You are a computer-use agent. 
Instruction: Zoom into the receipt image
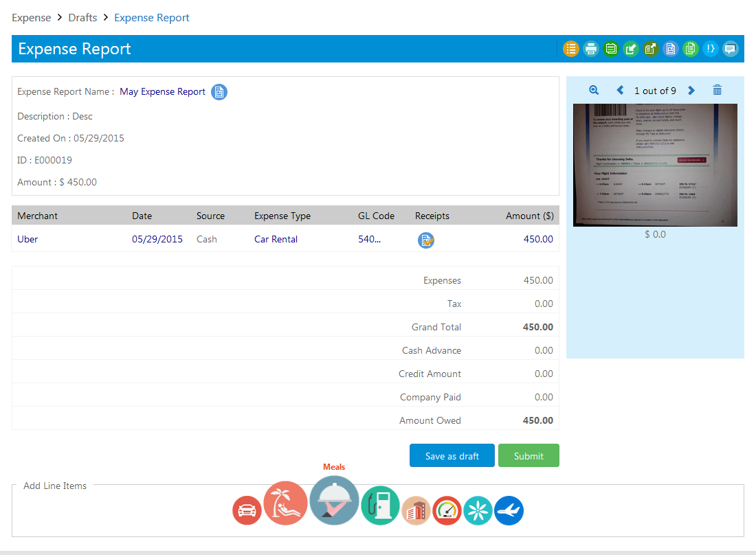[594, 91]
